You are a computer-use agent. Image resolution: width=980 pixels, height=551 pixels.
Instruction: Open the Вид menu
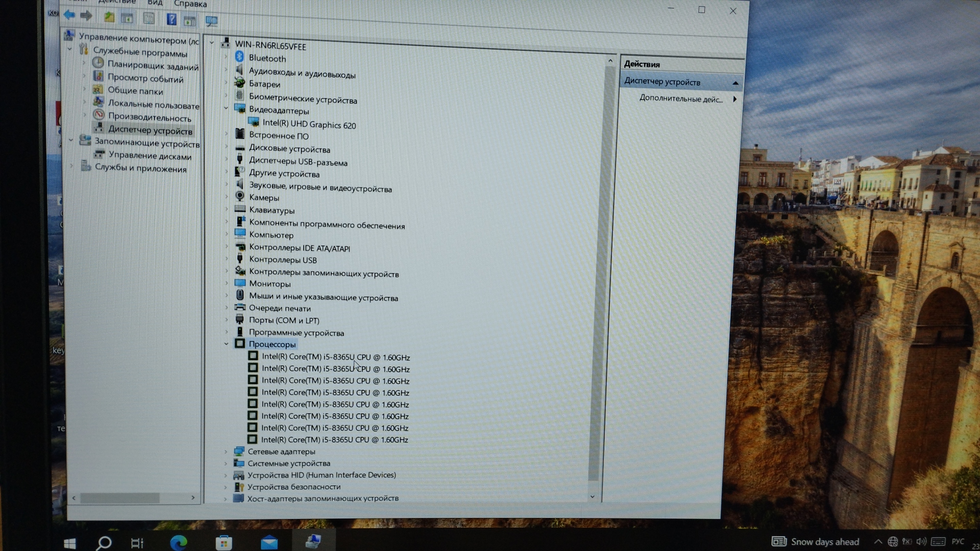tap(155, 3)
